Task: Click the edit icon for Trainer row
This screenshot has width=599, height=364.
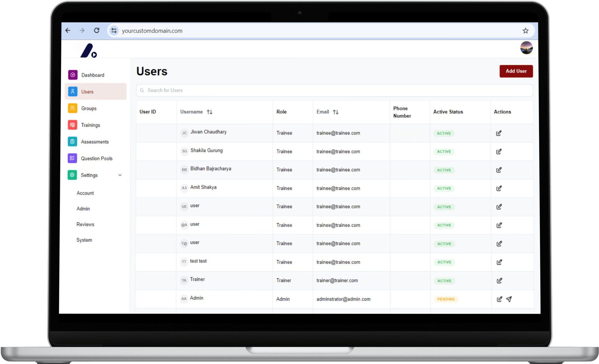Action: [499, 281]
